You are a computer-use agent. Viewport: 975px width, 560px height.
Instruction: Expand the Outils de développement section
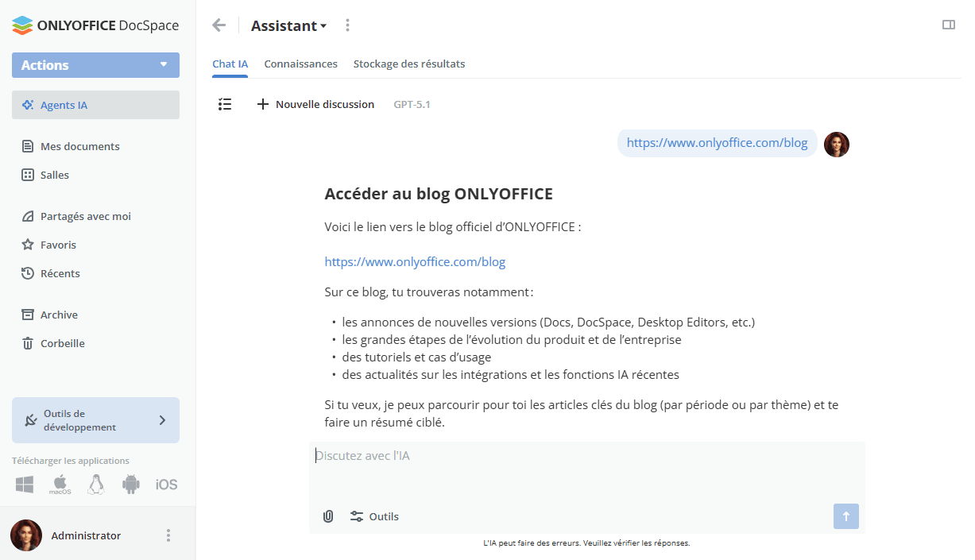pos(95,420)
